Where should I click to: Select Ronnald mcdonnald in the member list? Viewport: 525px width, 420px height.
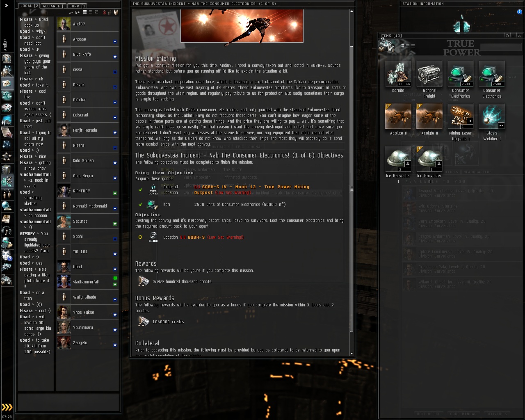tap(88, 206)
